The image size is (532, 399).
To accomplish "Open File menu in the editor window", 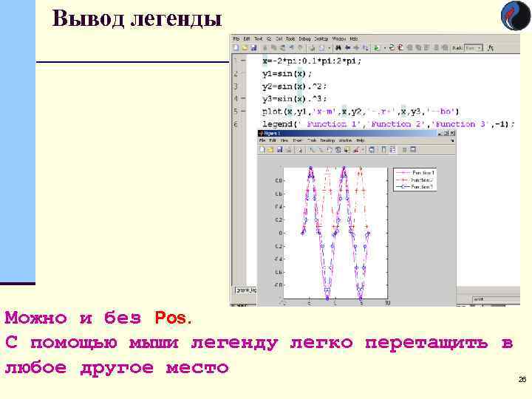I will coord(236,38).
